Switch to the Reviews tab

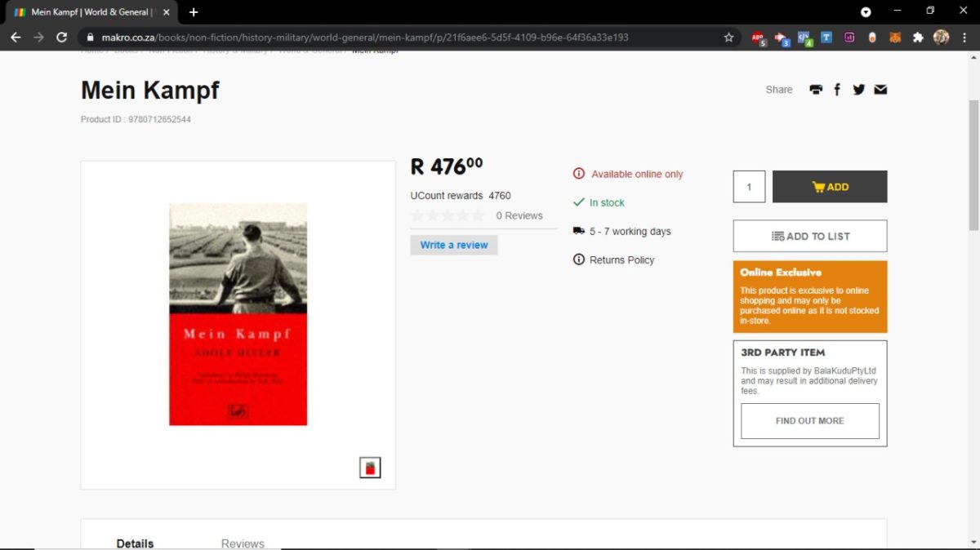243,543
